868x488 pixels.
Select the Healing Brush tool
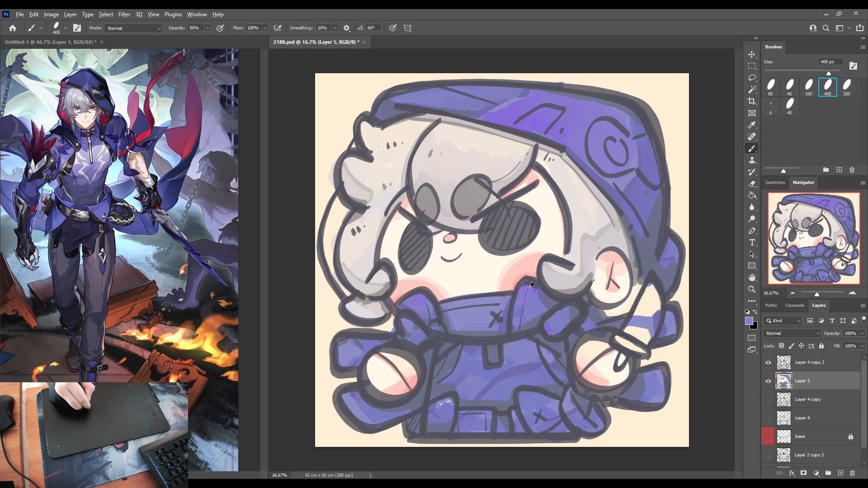pos(752,136)
